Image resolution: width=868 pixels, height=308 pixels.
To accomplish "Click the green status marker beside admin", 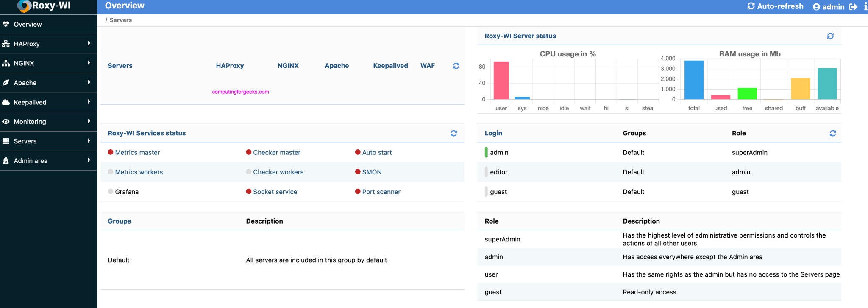I will 486,152.
